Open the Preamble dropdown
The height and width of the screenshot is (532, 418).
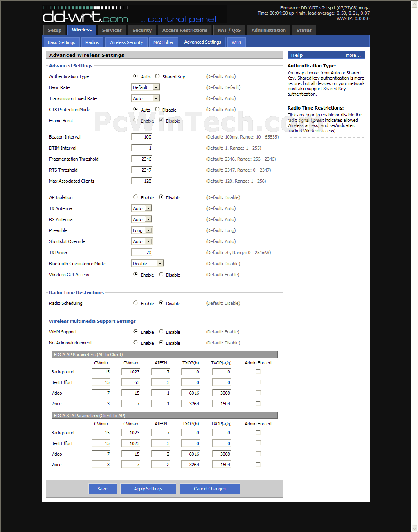tap(142, 230)
